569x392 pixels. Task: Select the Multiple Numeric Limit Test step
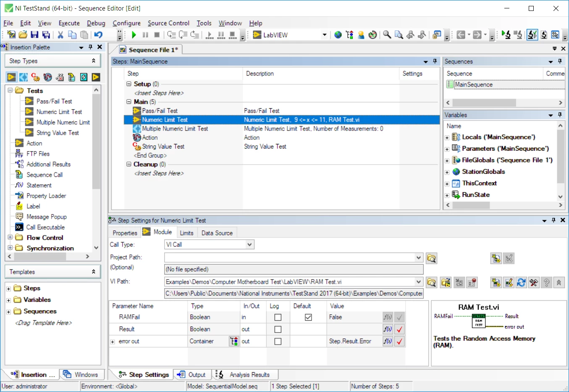pos(175,129)
